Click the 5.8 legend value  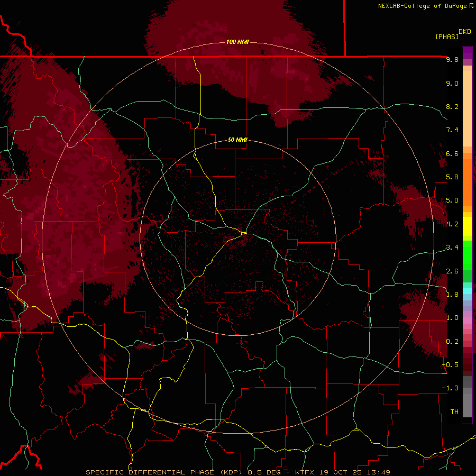coord(452,177)
